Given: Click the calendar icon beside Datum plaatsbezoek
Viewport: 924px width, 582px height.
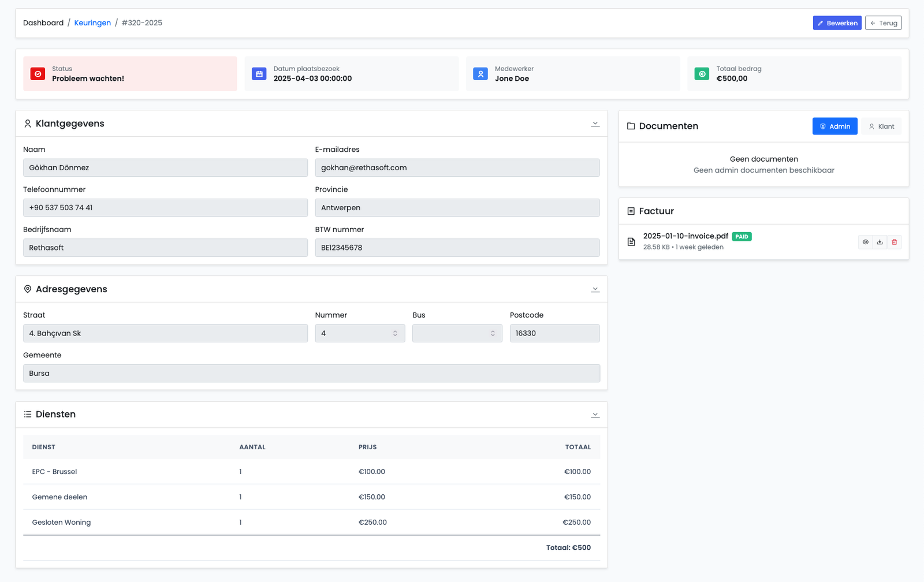Looking at the screenshot, I should coord(259,74).
